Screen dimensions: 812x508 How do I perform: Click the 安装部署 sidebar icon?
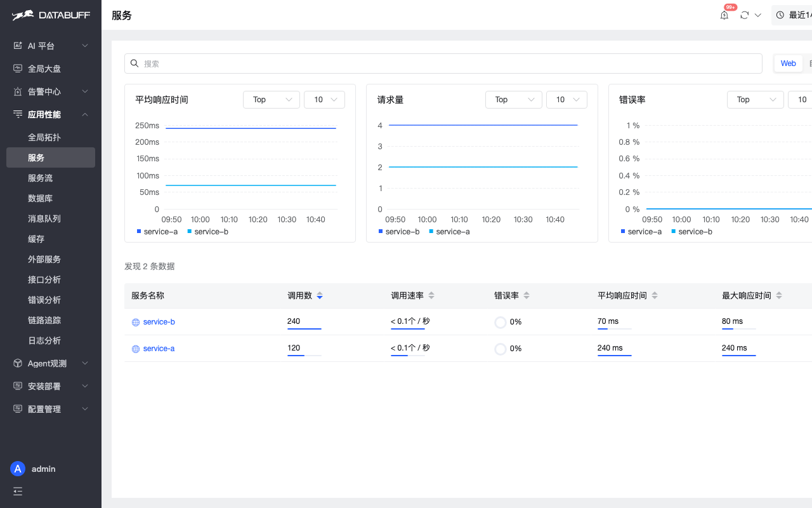pos(18,386)
